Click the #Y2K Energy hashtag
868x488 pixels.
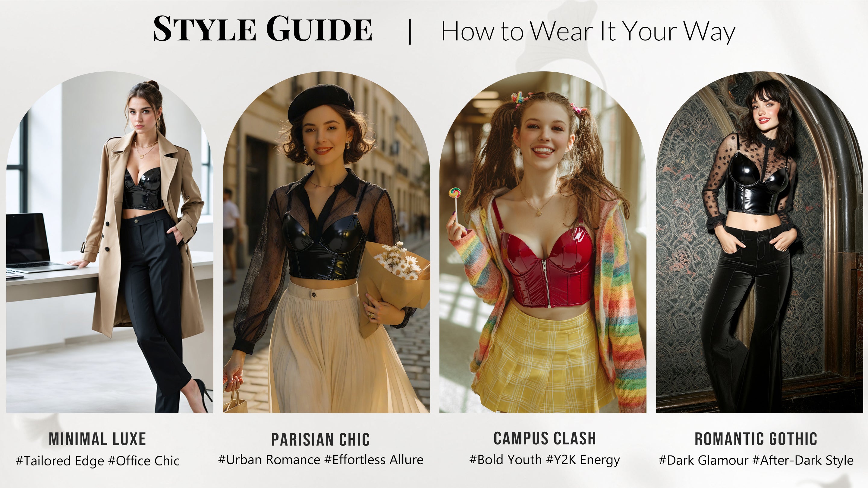(x=583, y=460)
